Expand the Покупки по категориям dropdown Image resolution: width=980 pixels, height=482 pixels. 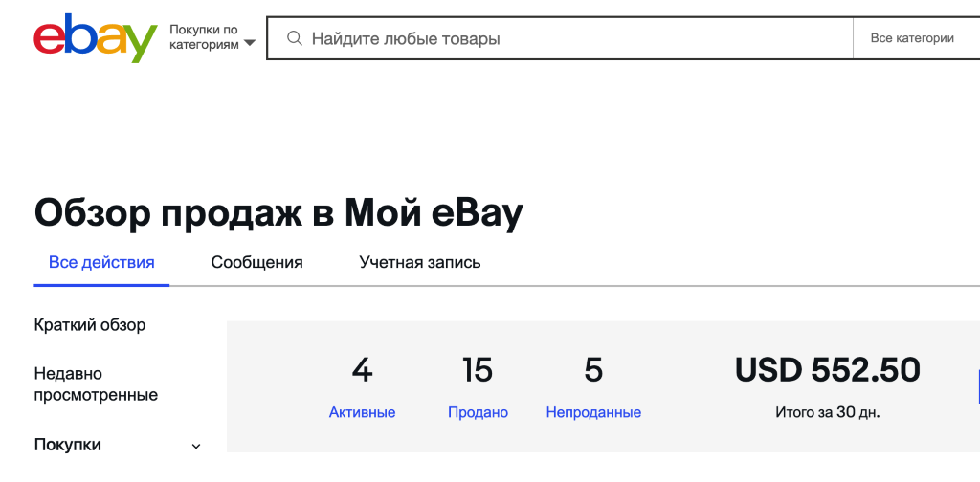[212, 37]
